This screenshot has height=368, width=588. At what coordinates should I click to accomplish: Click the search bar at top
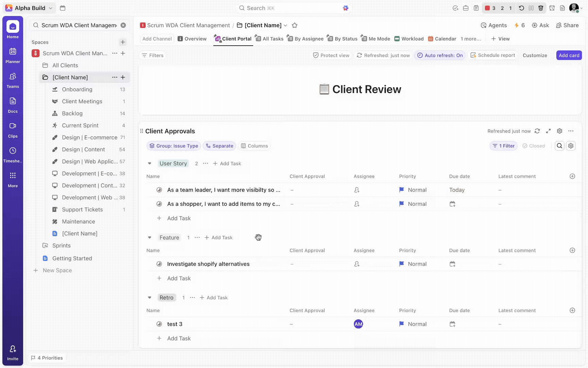pyautogui.click(x=293, y=8)
